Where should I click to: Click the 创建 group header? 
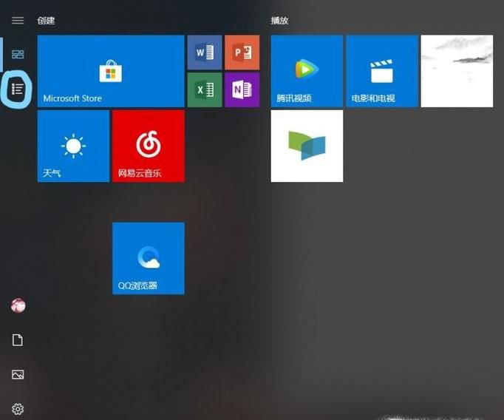(x=46, y=21)
